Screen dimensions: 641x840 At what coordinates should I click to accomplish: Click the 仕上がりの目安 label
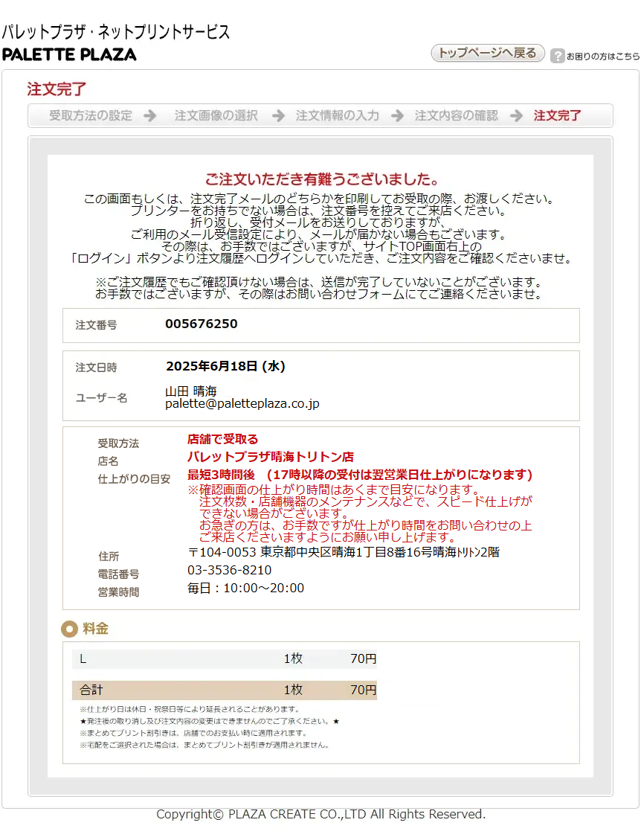click(134, 479)
